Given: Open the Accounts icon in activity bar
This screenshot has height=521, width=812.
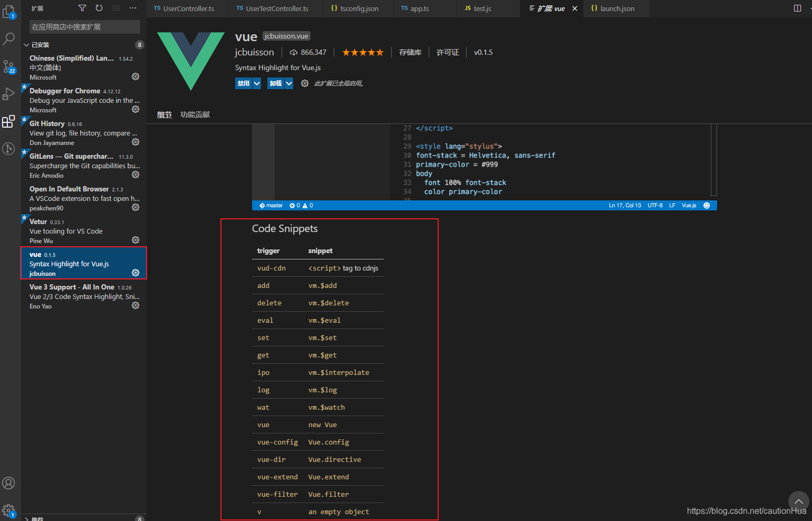Looking at the screenshot, I should [9, 483].
